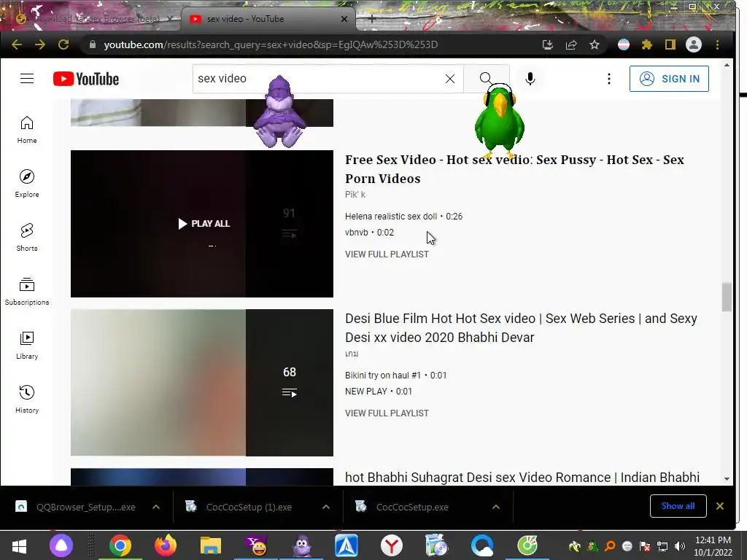The image size is (747, 560).
Task: Close the Download Yandex Browser tab
Action: [170, 19]
